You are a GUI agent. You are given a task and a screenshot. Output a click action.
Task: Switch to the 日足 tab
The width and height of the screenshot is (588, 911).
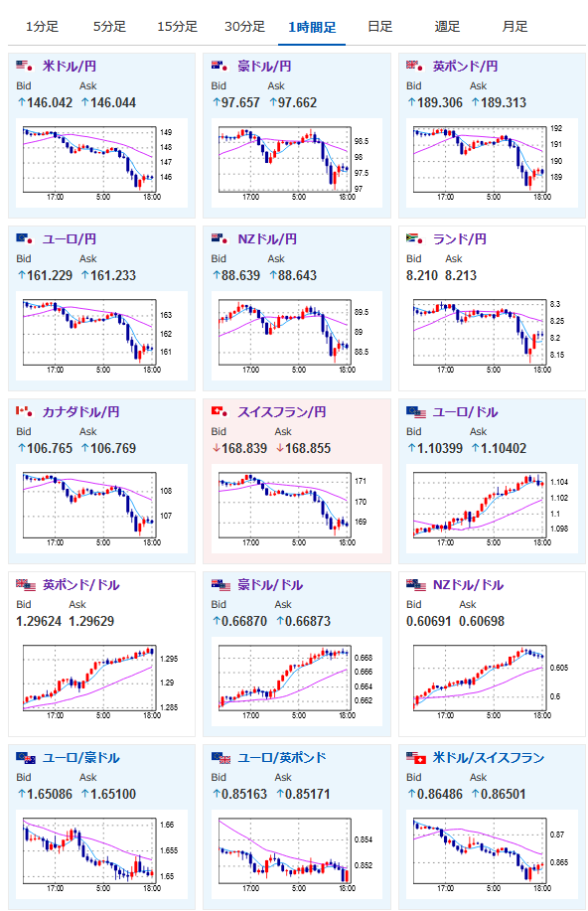[380, 27]
